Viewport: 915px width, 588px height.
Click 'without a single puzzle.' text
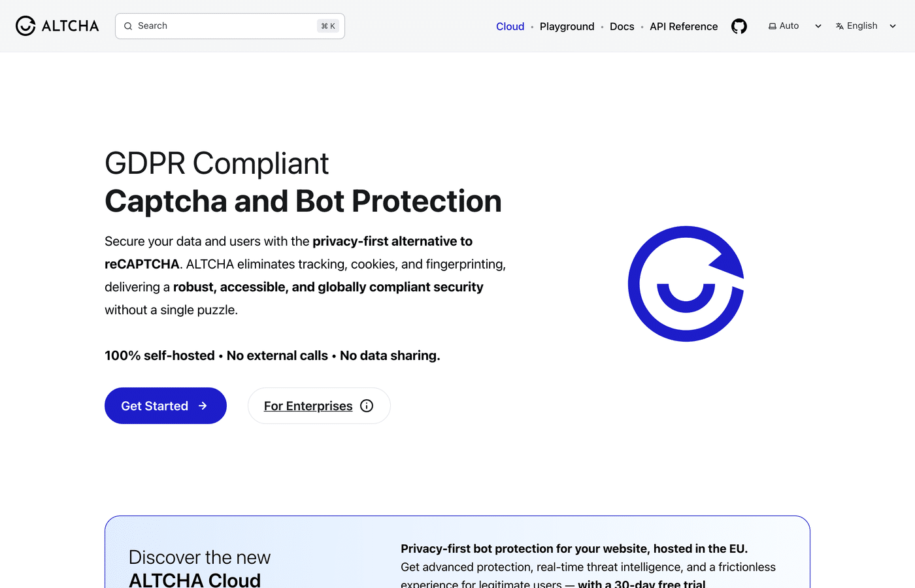[x=171, y=310]
